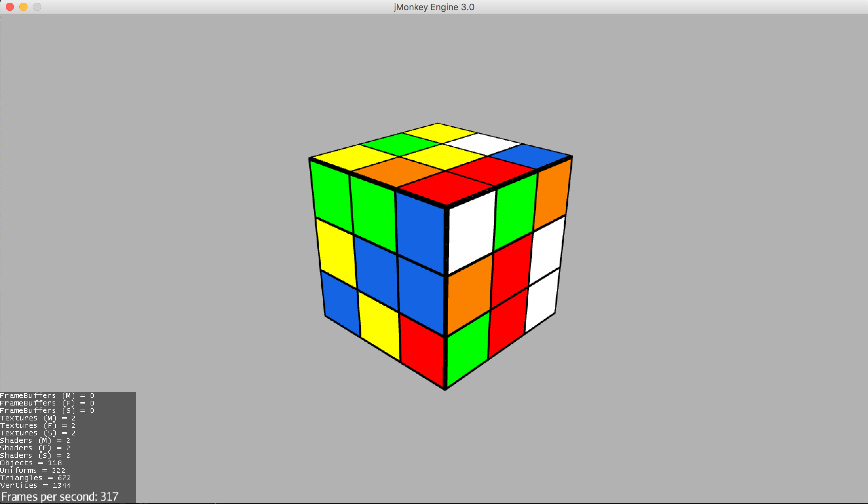Viewport: 868px width, 504px height.
Task: Click the yellow sticker in left face's bottom row
Action: coord(380,326)
